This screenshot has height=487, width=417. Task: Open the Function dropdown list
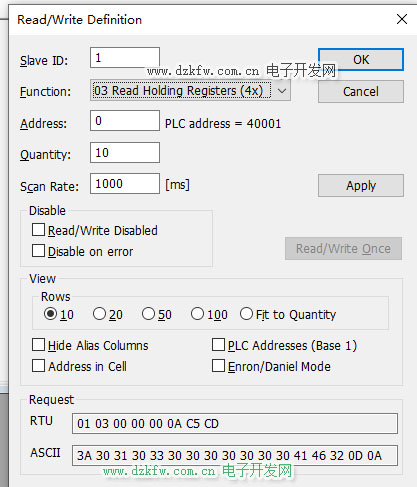click(190, 90)
